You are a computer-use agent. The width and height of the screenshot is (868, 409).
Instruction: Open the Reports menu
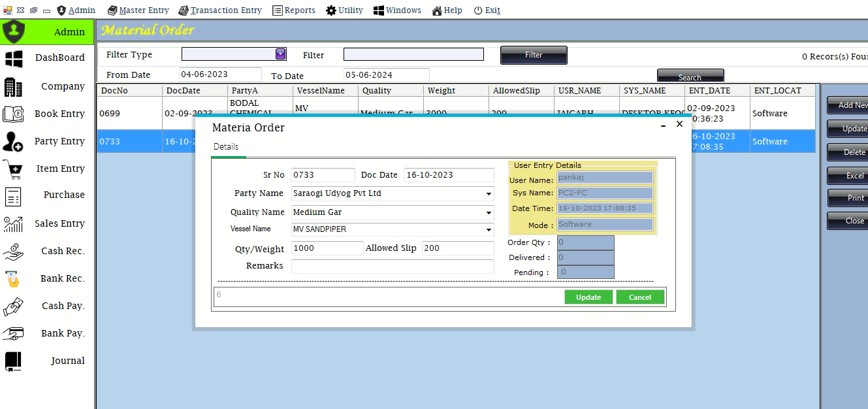pos(294,10)
